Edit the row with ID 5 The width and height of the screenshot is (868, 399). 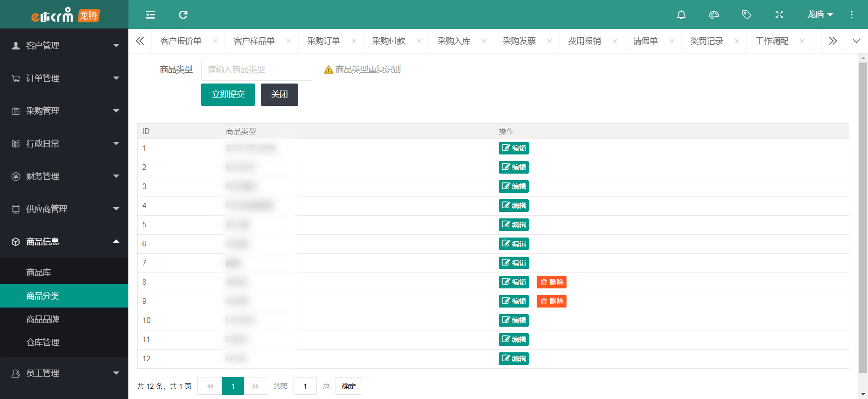click(x=513, y=225)
